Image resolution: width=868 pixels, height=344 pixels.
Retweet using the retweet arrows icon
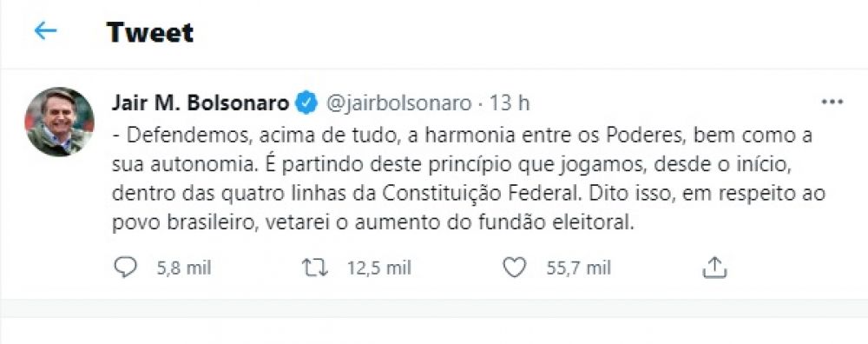pyautogui.click(x=315, y=268)
